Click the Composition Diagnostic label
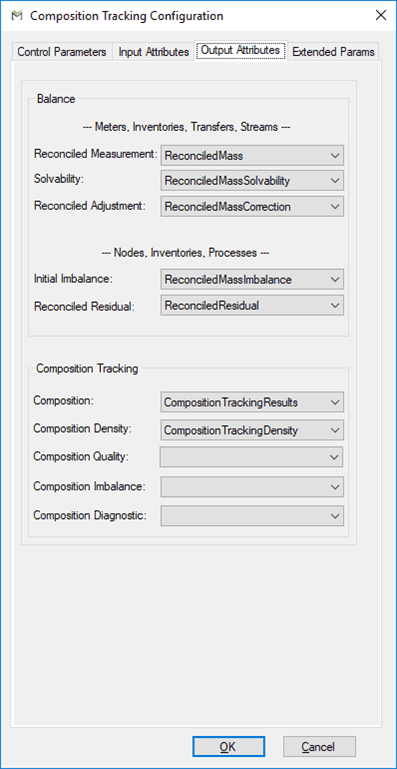 coord(90,515)
